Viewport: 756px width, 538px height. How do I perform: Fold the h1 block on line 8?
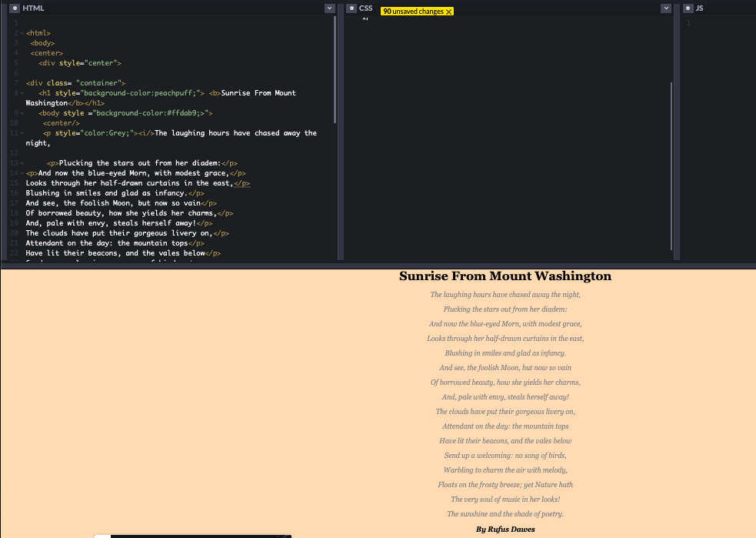[22, 93]
